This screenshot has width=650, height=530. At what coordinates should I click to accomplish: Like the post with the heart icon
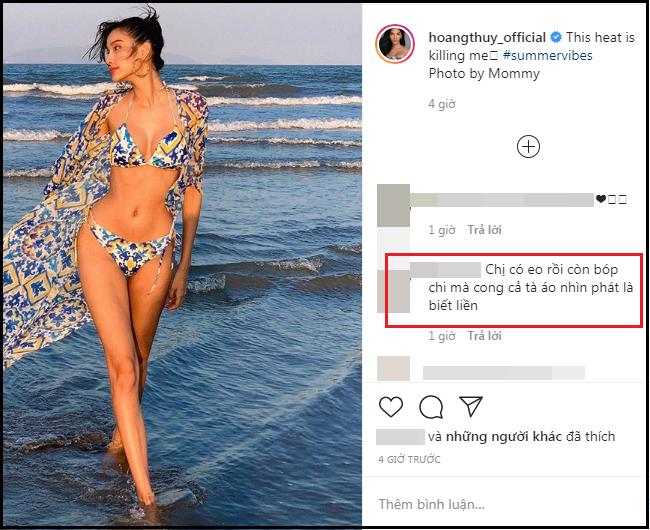pos(392,407)
